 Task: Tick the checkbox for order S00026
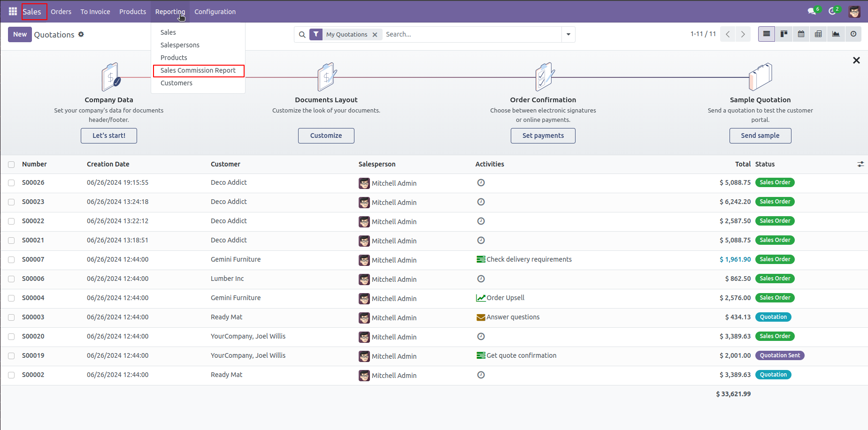click(11, 183)
